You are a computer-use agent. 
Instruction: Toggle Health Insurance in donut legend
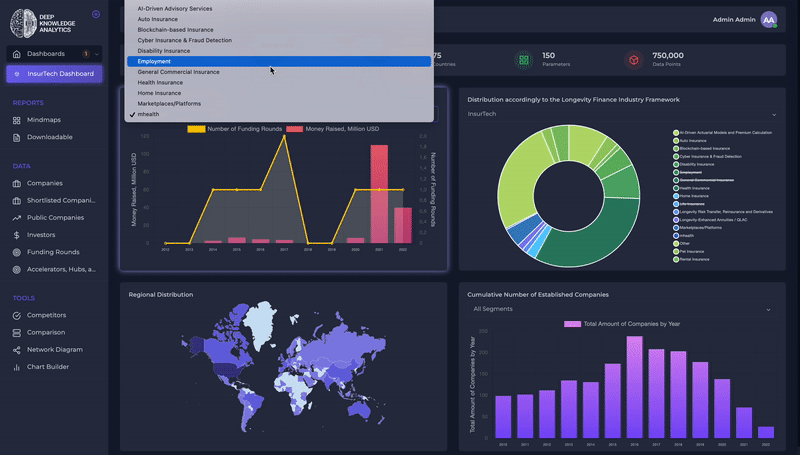[691, 188]
